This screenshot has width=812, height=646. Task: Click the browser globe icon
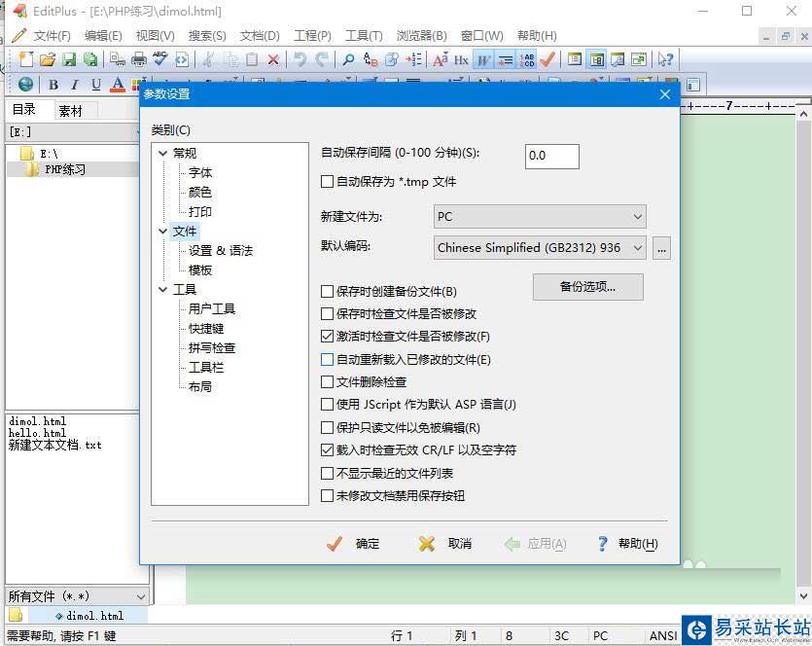(x=25, y=84)
